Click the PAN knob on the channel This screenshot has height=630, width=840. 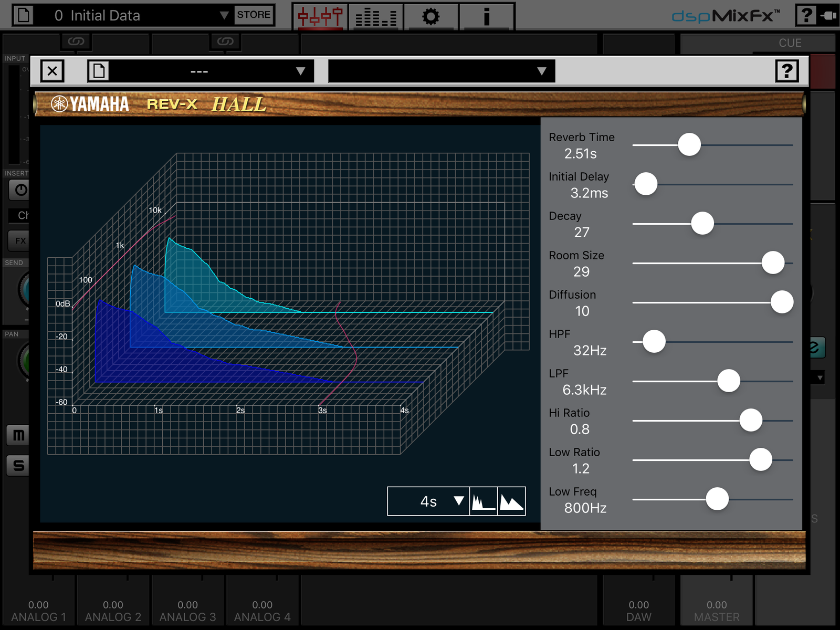24,361
